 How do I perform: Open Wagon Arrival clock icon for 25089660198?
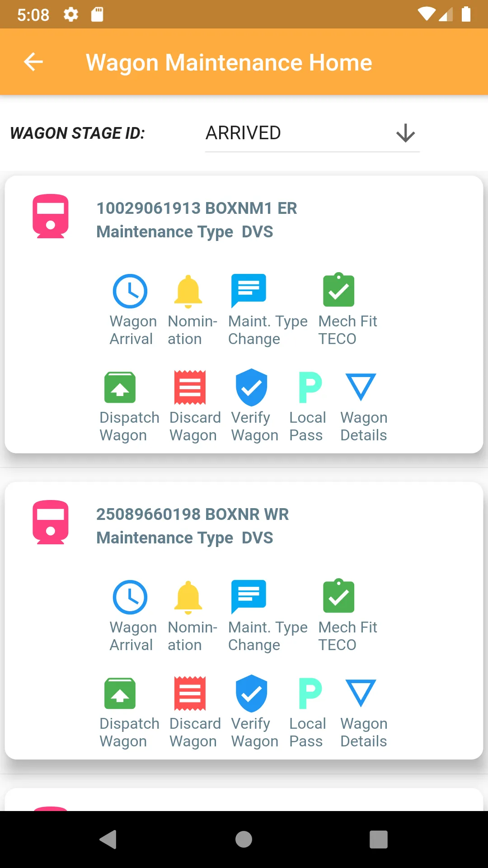(x=130, y=597)
